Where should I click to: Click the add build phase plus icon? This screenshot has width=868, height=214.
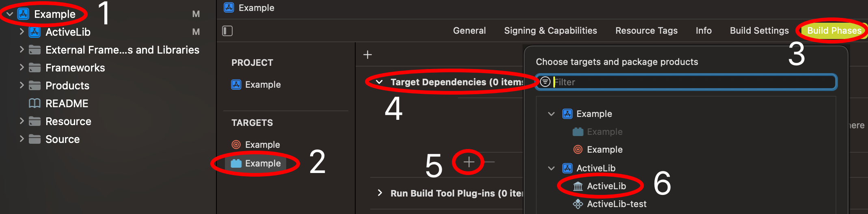[x=367, y=54]
